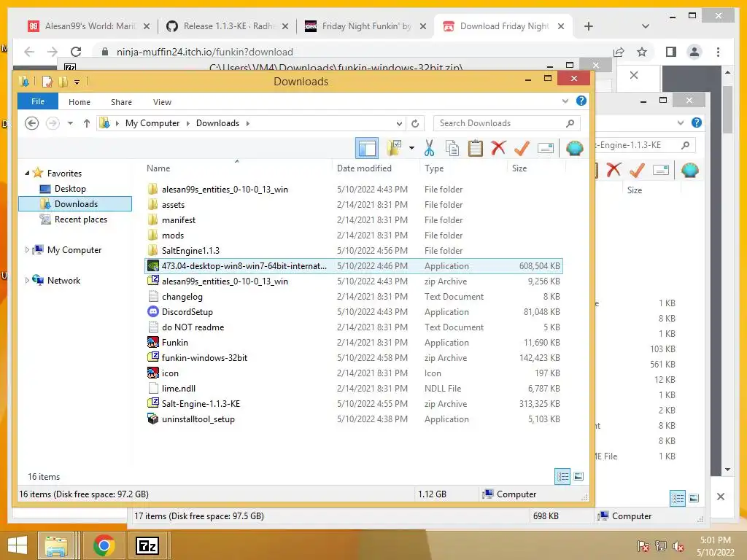Screen dimensions: 747x560
Task: Toggle the navigation pane toolbar icon
Action: point(367,149)
